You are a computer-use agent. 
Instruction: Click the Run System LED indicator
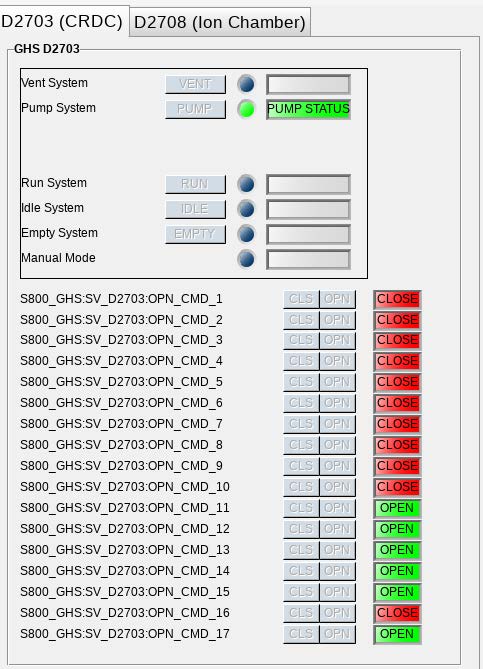[x=246, y=184]
